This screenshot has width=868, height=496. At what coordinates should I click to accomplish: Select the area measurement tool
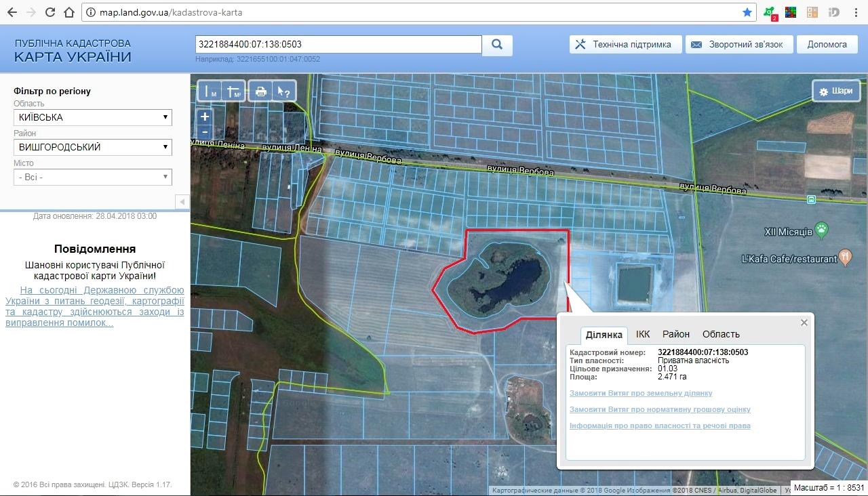coord(233,91)
